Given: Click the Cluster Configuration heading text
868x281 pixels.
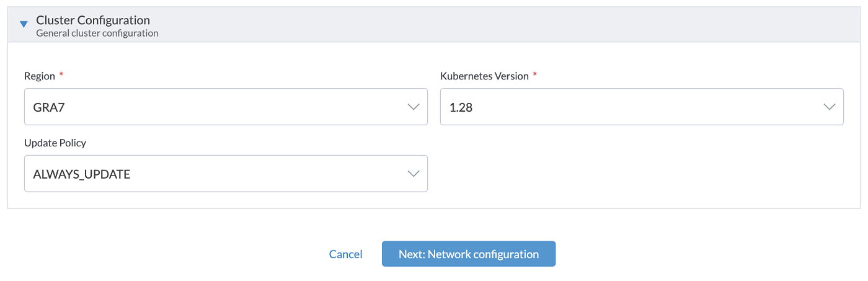Looking at the screenshot, I should click(x=93, y=20).
